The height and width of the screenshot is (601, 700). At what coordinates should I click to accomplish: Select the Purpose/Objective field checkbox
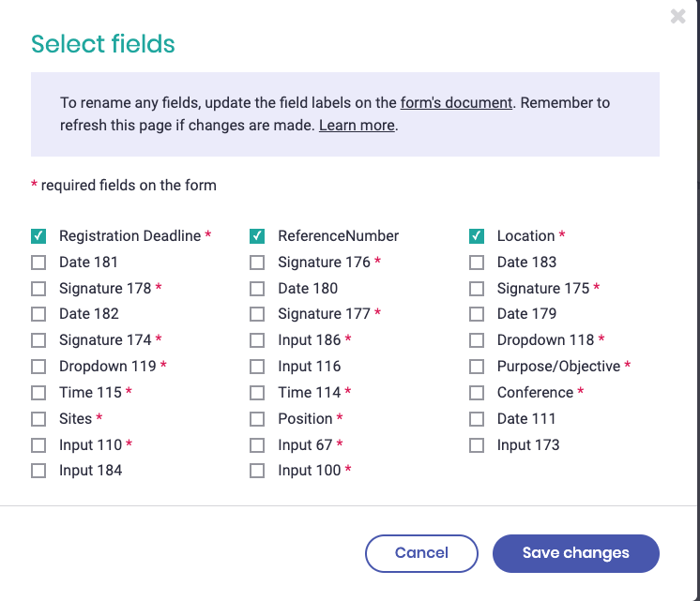coord(477,367)
